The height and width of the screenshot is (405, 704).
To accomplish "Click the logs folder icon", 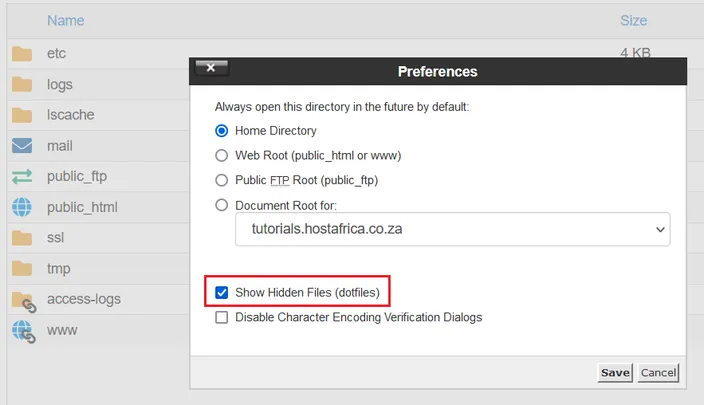I will 22,84.
